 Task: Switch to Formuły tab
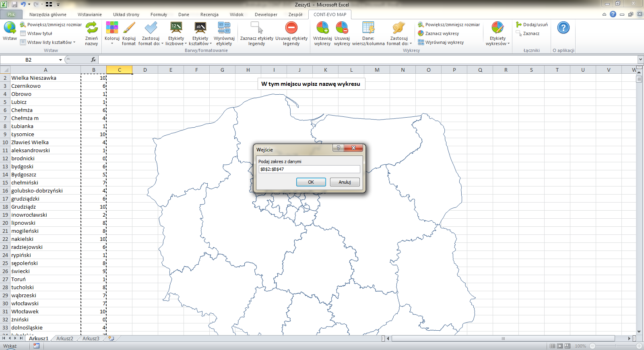(159, 14)
